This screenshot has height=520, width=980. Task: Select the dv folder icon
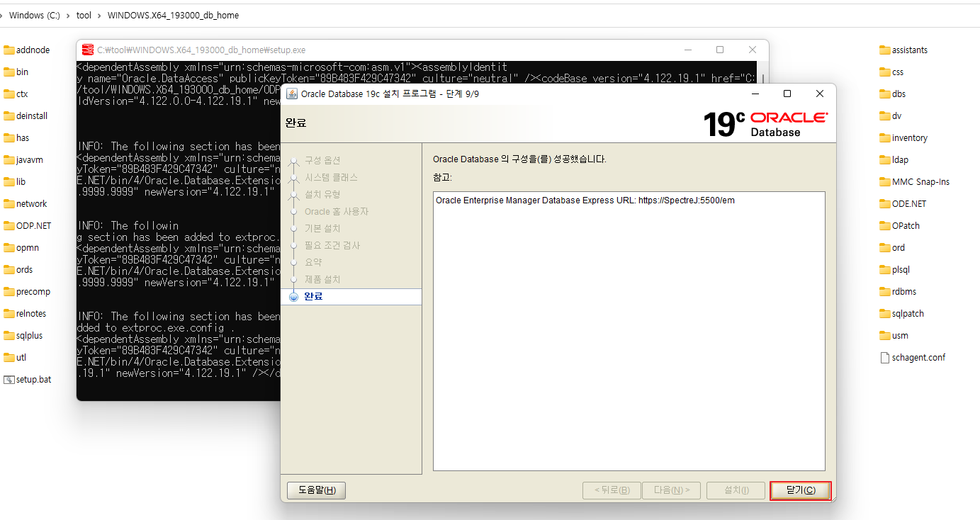click(x=885, y=116)
